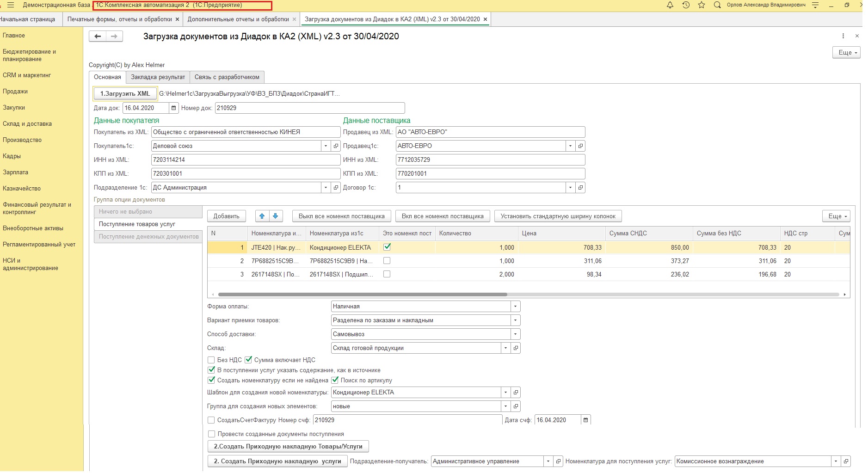Click the table's horizontal scrollbar
The height and width of the screenshot is (473, 868).
click(x=362, y=295)
